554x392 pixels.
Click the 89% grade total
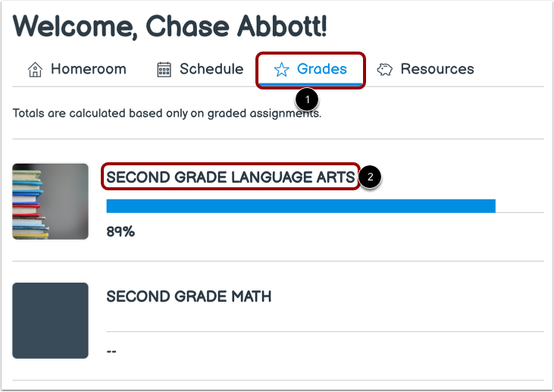(x=121, y=232)
